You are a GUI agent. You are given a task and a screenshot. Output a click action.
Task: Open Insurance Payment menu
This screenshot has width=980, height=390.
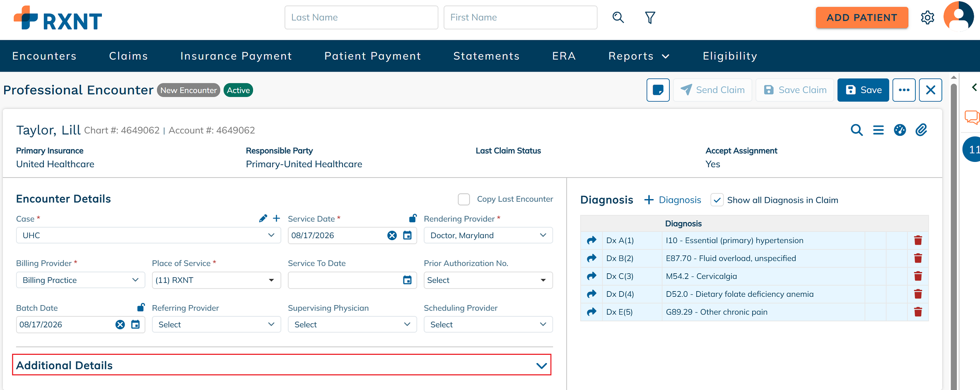click(x=236, y=56)
